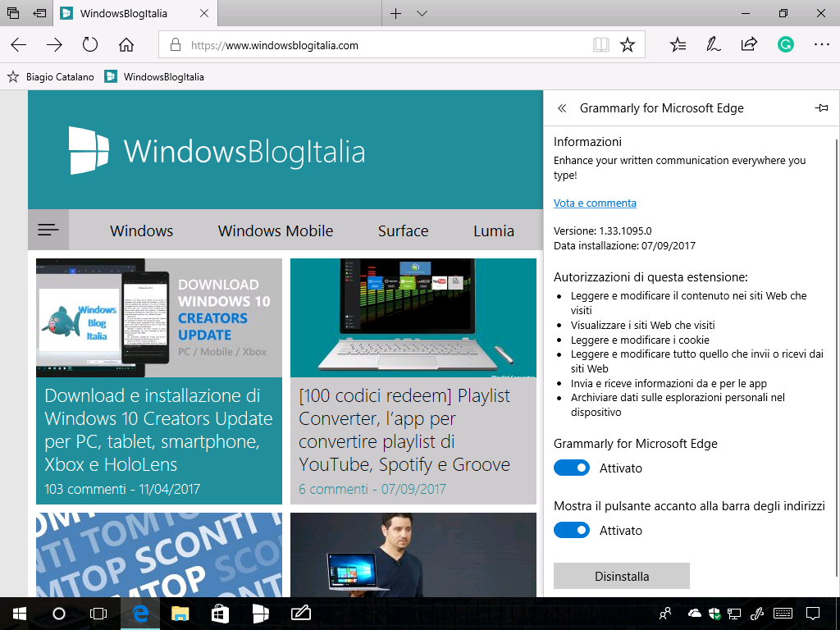This screenshot has width=840, height=630.
Task: Open the Lumia menu item
Action: [x=493, y=231]
